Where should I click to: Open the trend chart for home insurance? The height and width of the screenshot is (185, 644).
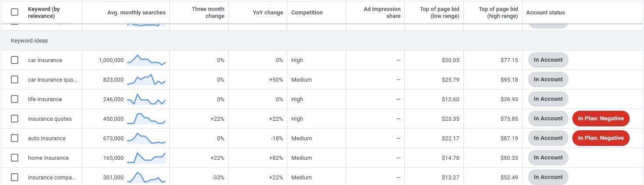coord(146,158)
